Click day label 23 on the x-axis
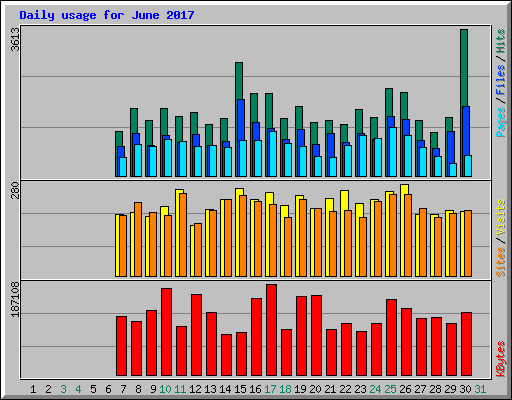Image resolution: width=512 pixels, height=400 pixels. tap(360, 389)
